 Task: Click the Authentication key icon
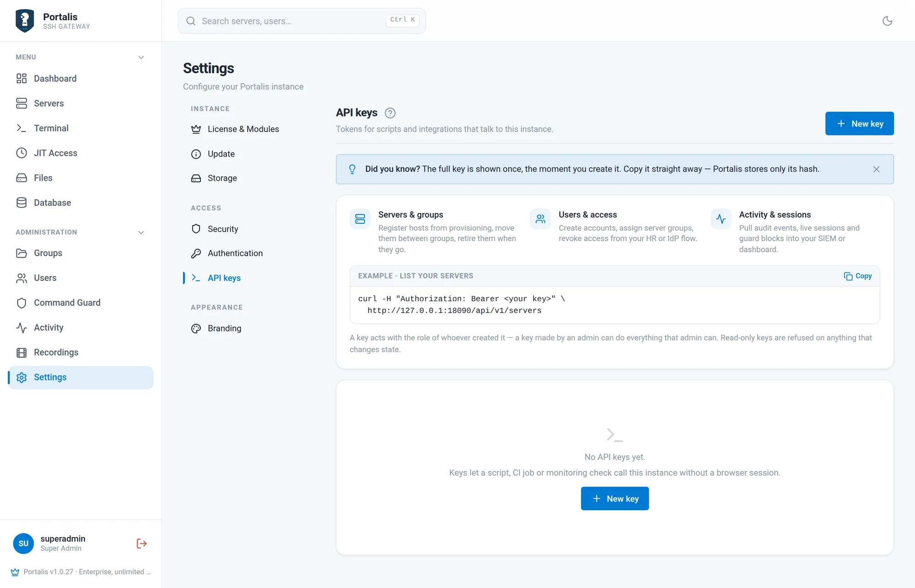click(196, 254)
